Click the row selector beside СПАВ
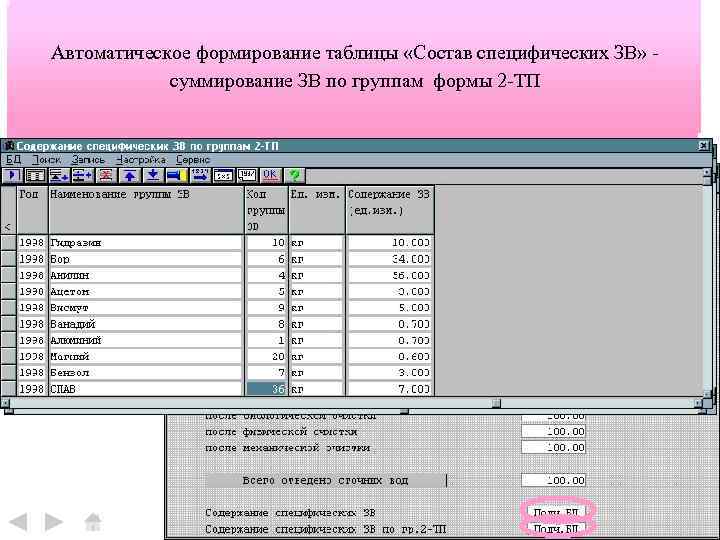This screenshot has width=720, height=540. click(8, 389)
